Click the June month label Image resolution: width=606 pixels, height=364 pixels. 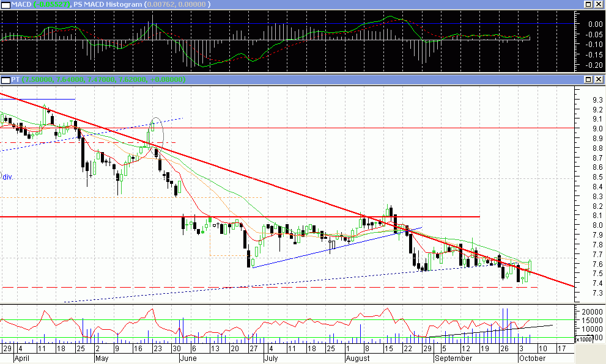click(188, 359)
